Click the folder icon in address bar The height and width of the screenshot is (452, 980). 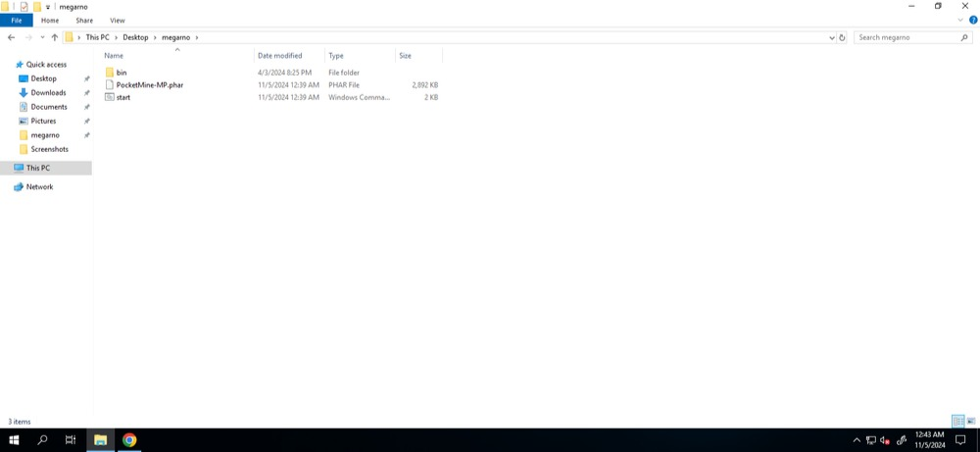pyautogui.click(x=70, y=37)
